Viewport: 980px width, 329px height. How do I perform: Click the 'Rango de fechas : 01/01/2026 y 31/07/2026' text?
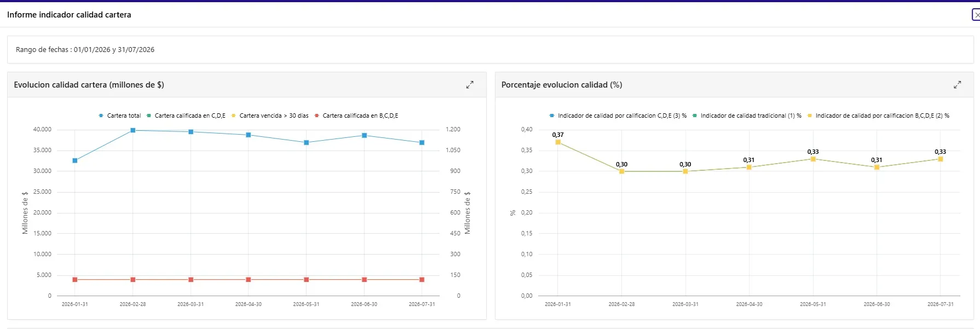85,50
